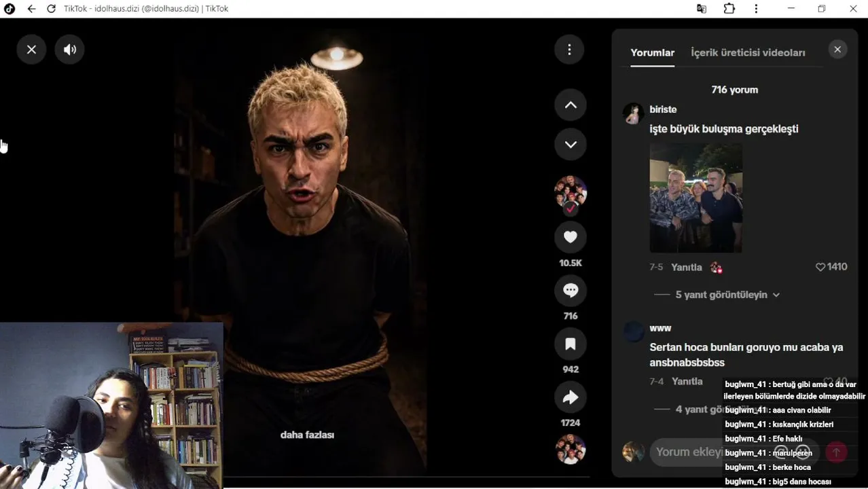Go back with the browser back arrow
868x489 pixels.
click(31, 9)
